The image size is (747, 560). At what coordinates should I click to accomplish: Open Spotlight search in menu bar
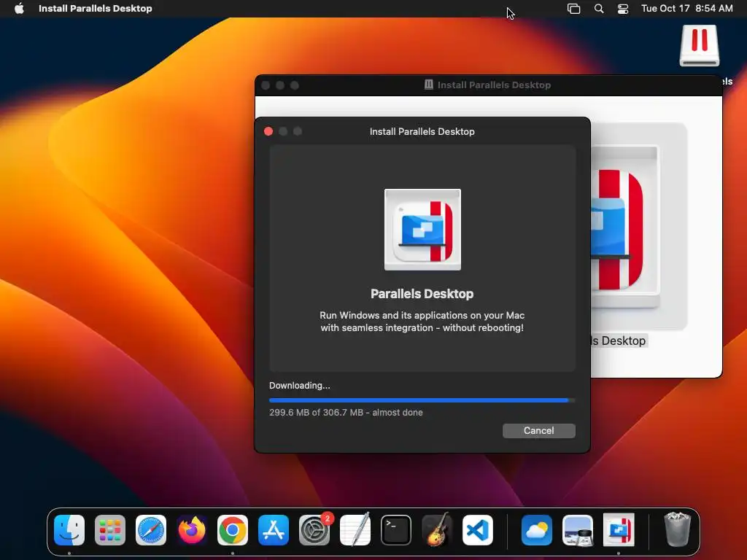(x=599, y=9)
